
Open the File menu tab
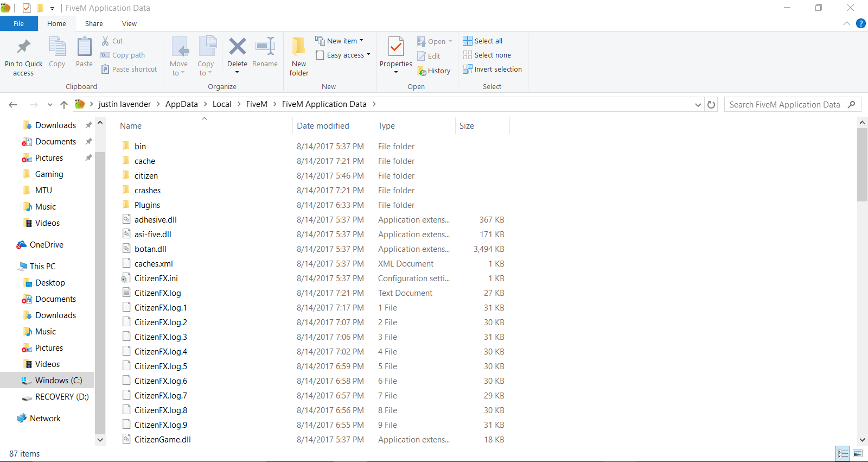coord(19,23)
